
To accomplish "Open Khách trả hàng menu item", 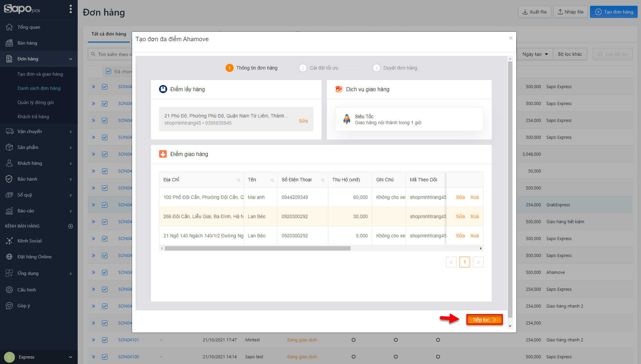I will [x=33, y=116].
